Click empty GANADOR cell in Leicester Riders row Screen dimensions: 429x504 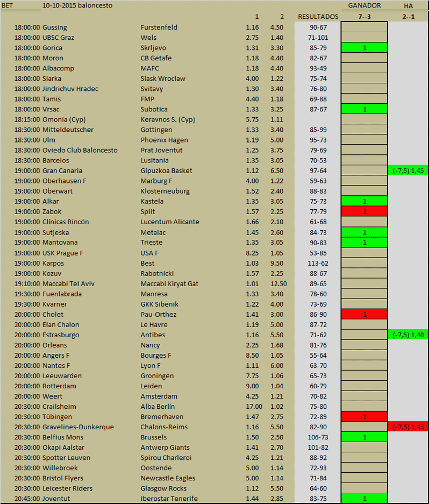[x=364, y=488]
